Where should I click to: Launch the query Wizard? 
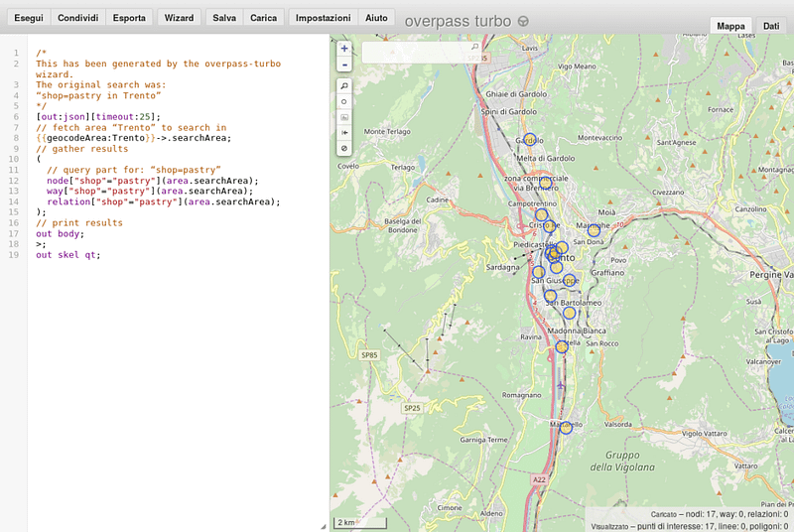point(180,18)
